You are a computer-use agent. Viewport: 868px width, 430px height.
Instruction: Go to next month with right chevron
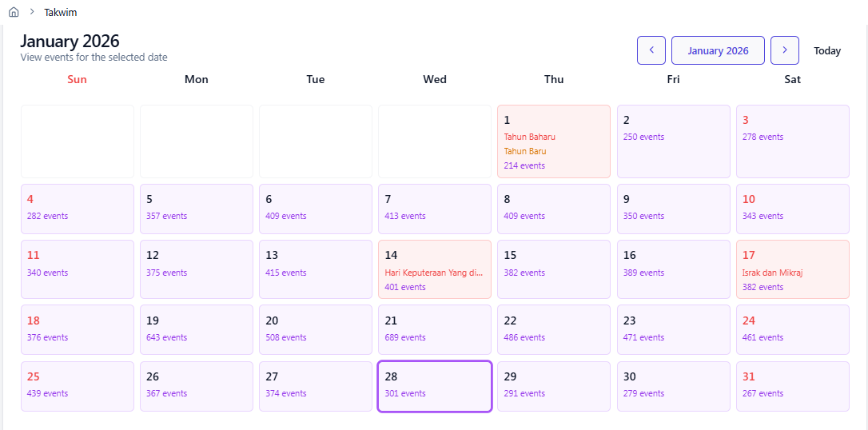[x=784, y=50]
